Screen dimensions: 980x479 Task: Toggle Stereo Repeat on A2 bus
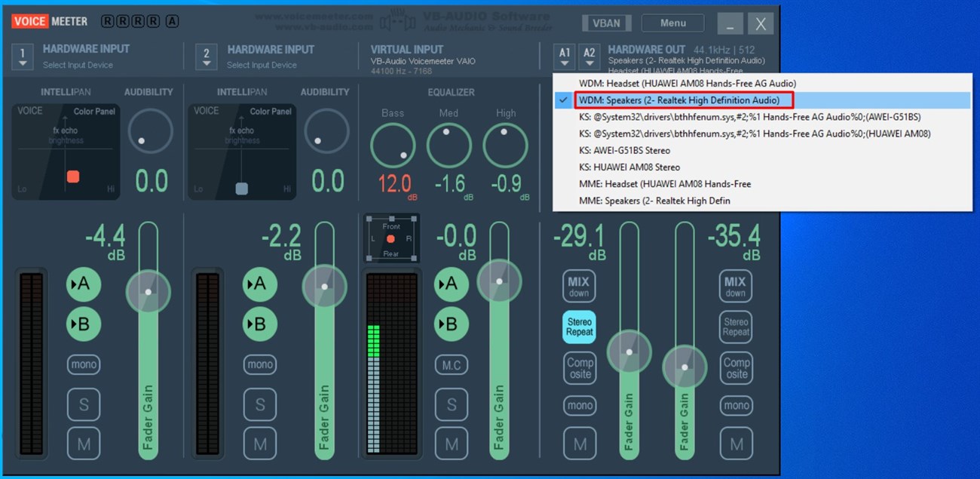736,327
